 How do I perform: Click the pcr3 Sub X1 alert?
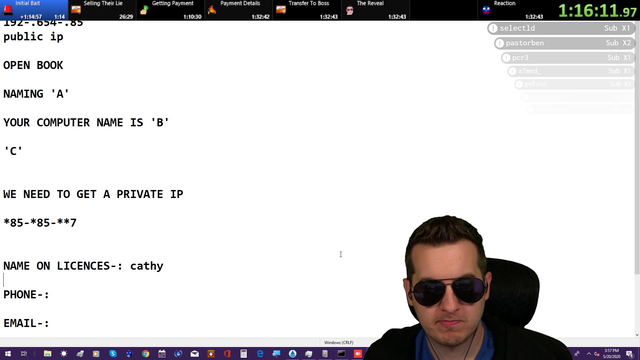point(568,58)
